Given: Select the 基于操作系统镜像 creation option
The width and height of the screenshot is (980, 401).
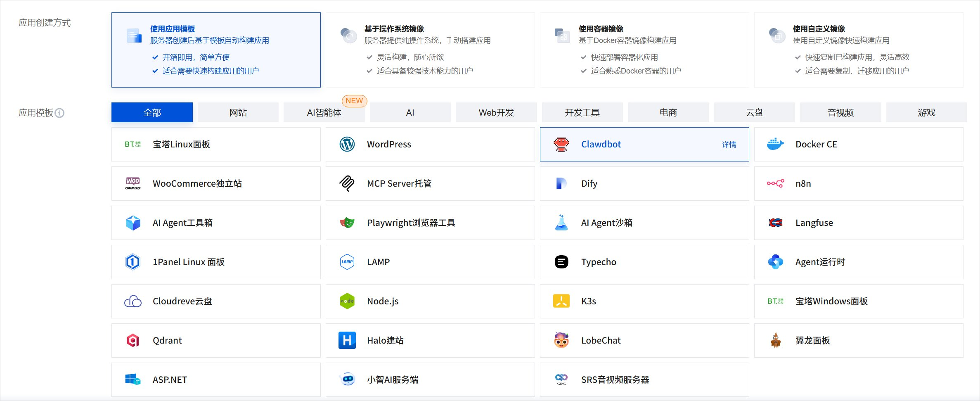Looking at the screenshot, I should click(x=430, y=50).
